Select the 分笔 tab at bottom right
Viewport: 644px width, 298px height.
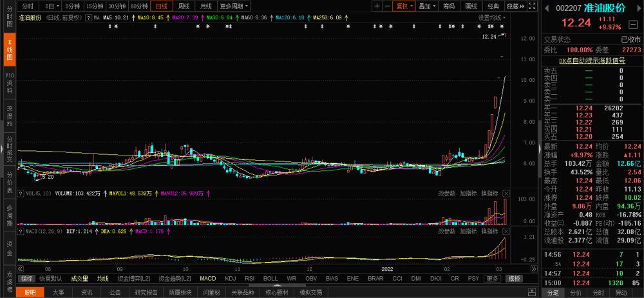(553, 293)
